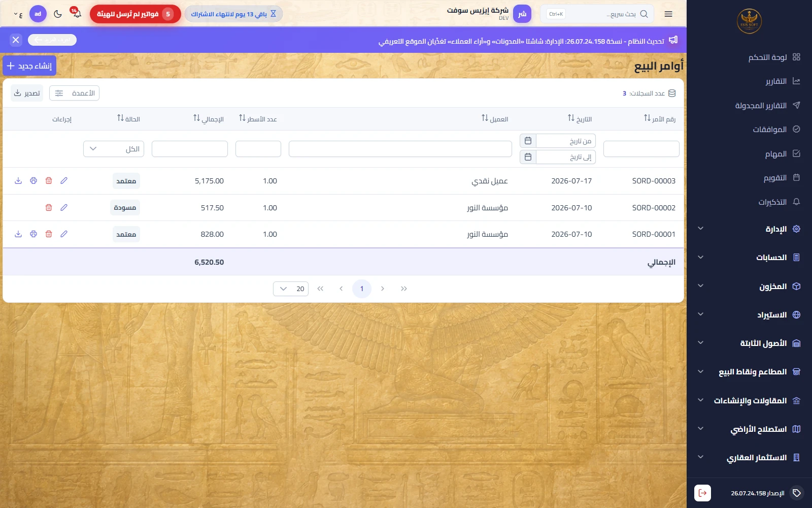Click the order number filter field

[x=641, y=149]
